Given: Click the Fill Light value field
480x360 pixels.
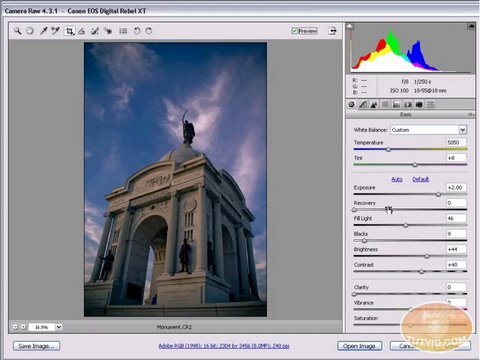Looking at the screenshot, I should (456, 218).
